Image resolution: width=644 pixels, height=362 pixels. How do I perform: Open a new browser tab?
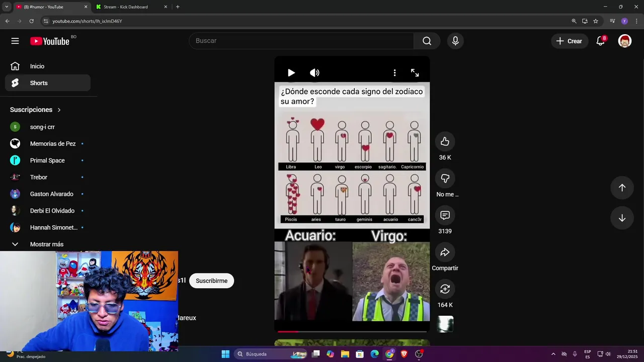tap(178, 7)
